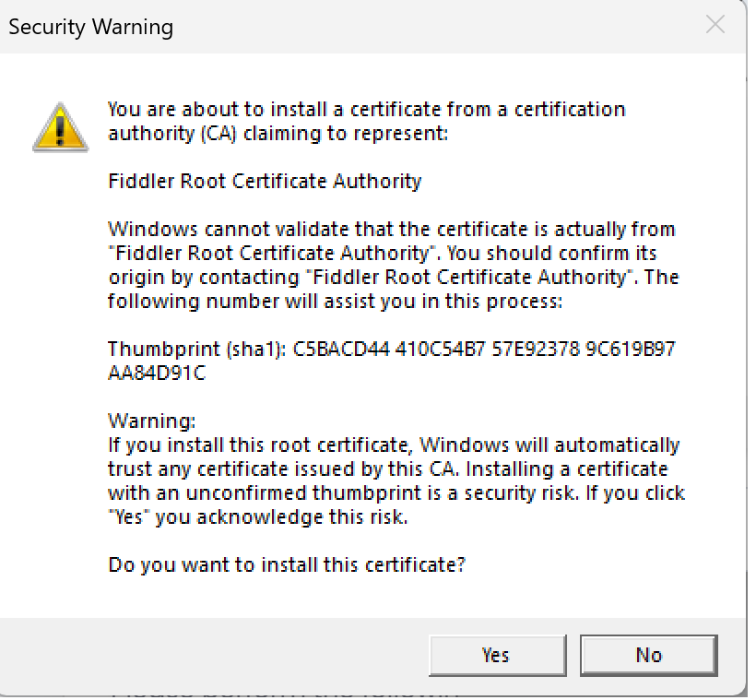The height and width of the screenshot is (700, 756).
Task: Click the Security Warning title text
Action: pos(90,27)
